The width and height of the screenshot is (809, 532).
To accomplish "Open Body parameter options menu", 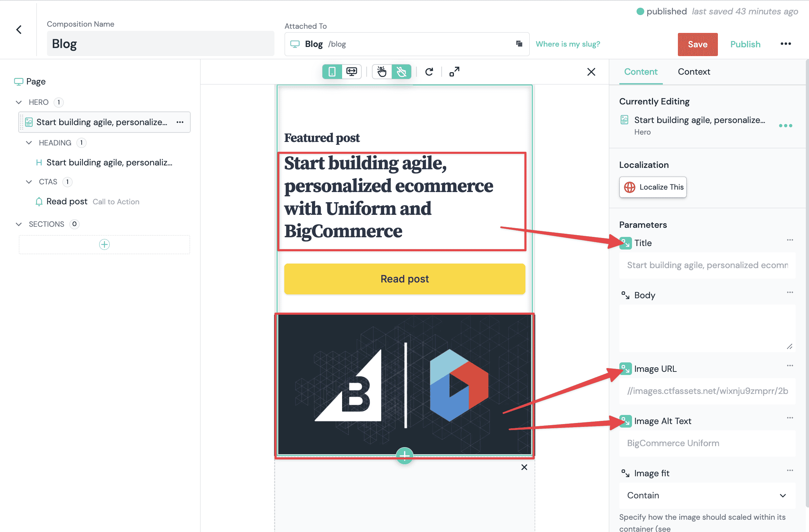I will pyautogui.click(x=790, y=292).
